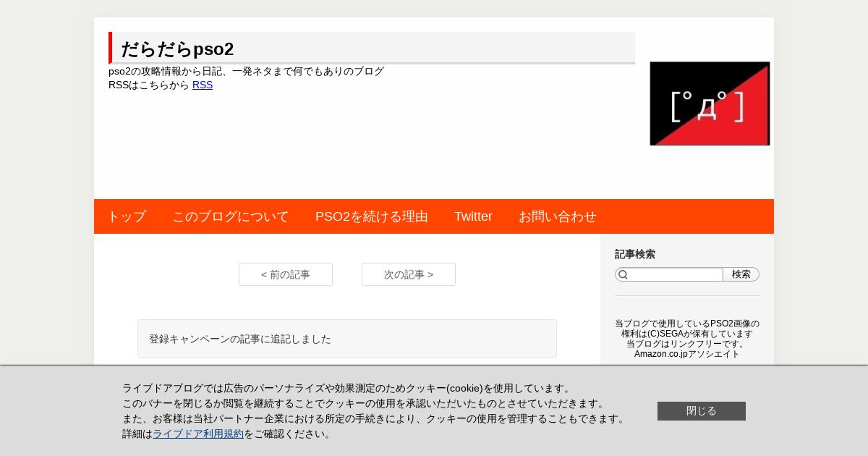Viewport: 868px width, 456px height.
Task: Click the magnifier icon in search box
Action: [x=623, y=274]
